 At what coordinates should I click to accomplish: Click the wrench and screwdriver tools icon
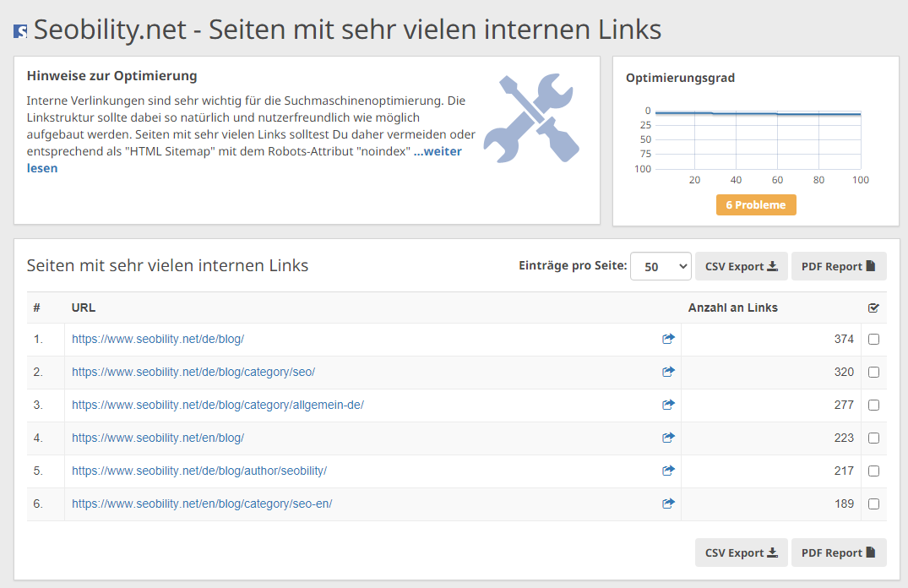pyautogui.click(x=531, y=118)
